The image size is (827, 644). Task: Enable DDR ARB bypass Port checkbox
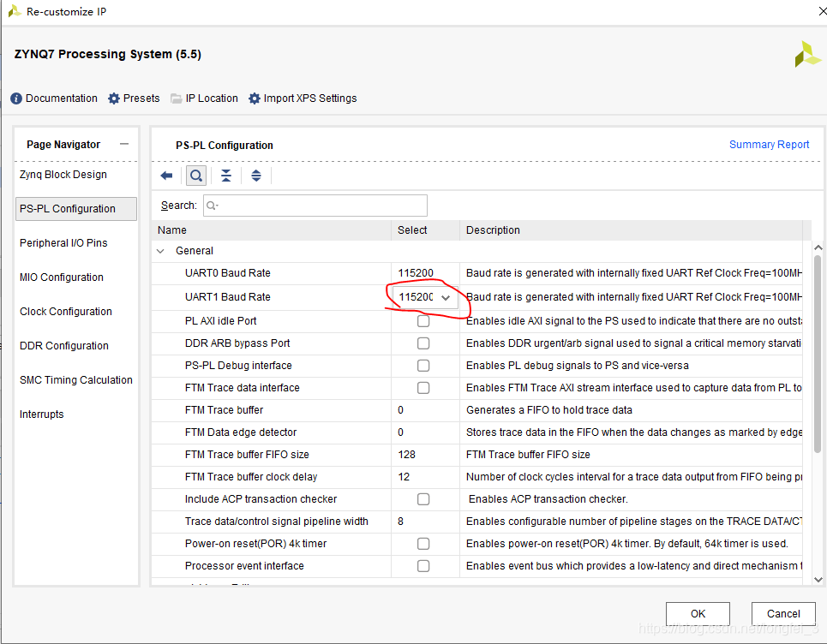tap(423, 343)
